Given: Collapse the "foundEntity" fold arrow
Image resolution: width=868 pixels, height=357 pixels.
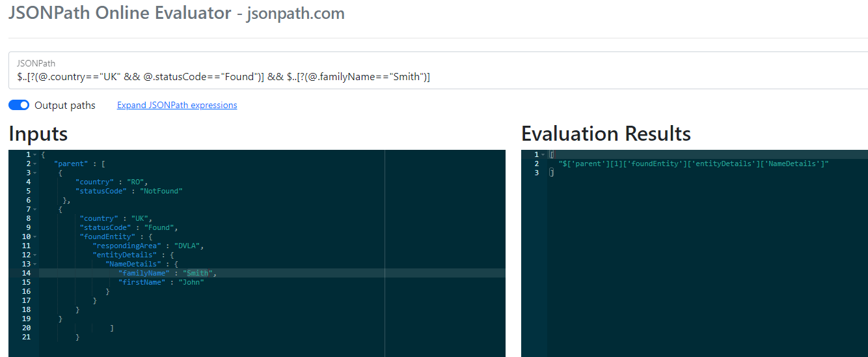Looking at the screenshot, I should click(x=34, y=236).
